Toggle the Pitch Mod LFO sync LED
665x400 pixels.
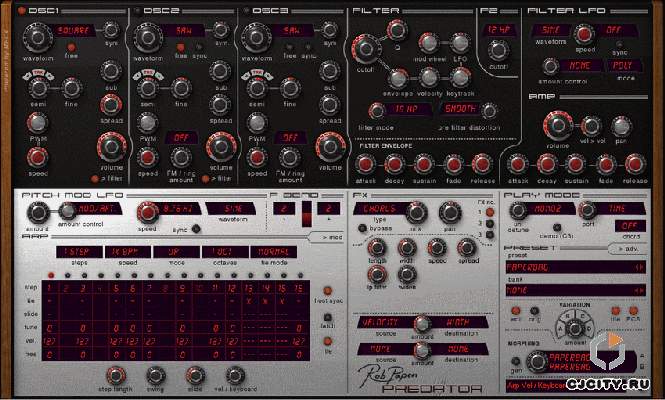pyautogui.click(x=196, y=229)
